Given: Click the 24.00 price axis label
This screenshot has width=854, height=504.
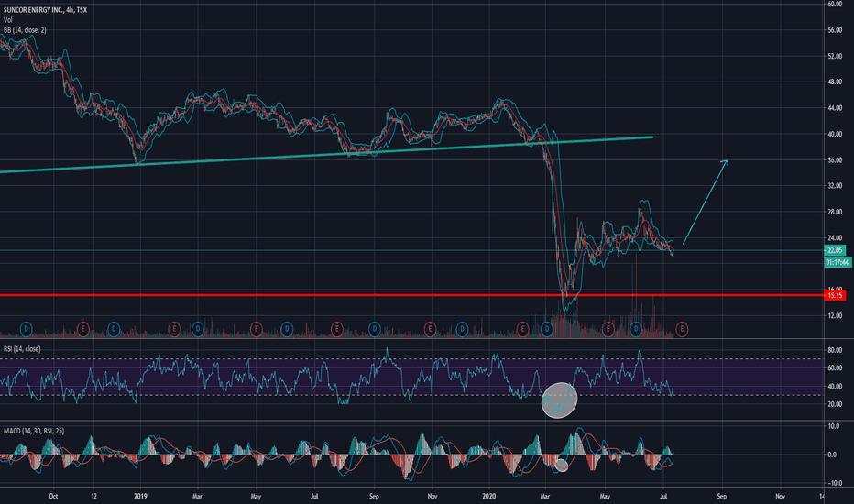Looking at the screenshot, I should (x=835, y=238).
